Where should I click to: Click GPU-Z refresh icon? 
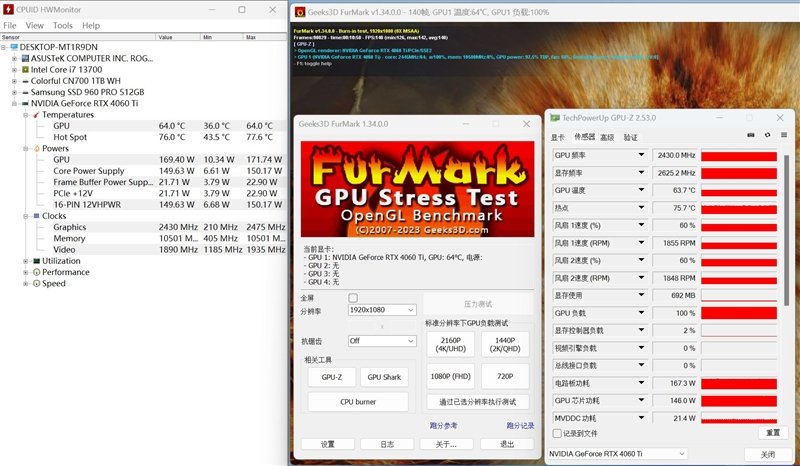767,135
